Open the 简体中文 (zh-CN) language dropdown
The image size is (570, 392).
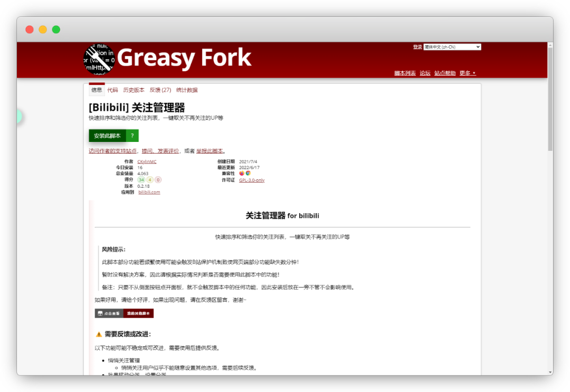tap(452, 47)
